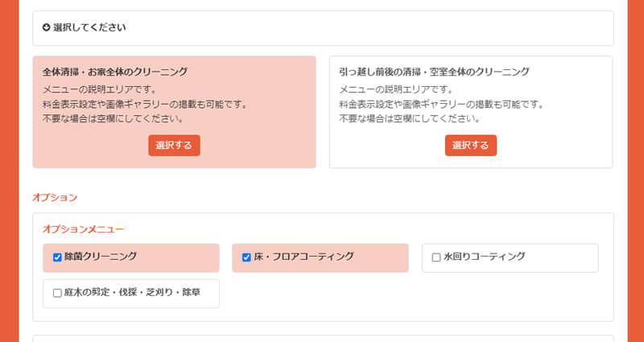Expand the 選択してください selection panel
Viewport: 644px width, 342px height.
point(322,28)
